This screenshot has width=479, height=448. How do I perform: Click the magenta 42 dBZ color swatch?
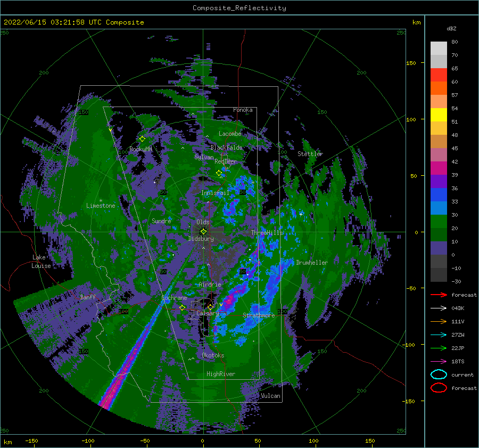coord(439,168)
